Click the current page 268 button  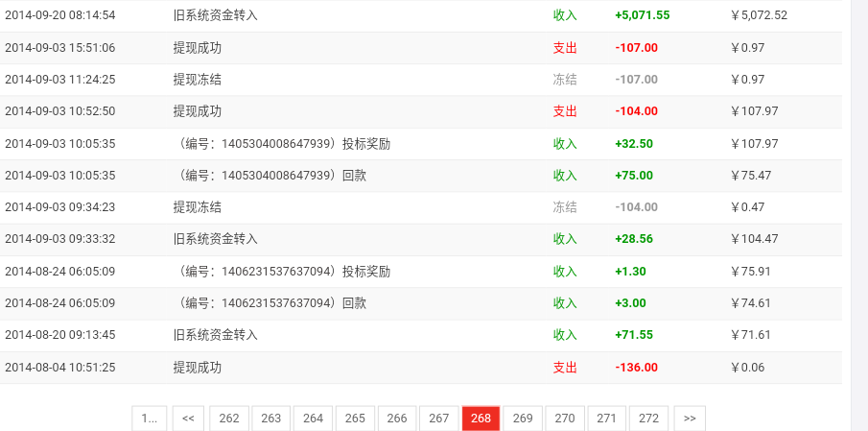(x=481, y=419)
